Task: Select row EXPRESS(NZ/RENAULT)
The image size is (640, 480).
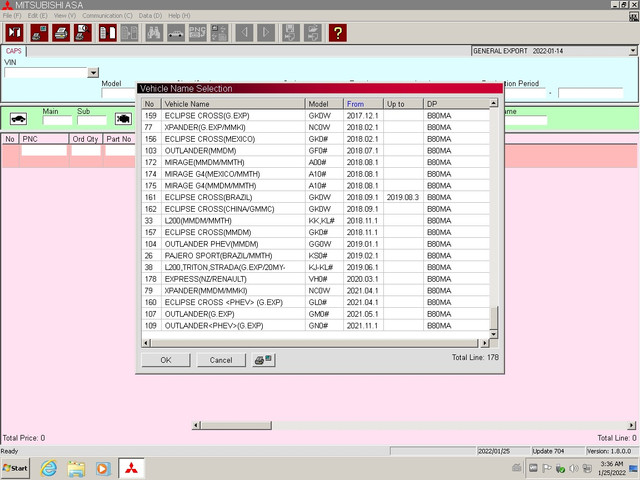Action: [x=316, y=279]
